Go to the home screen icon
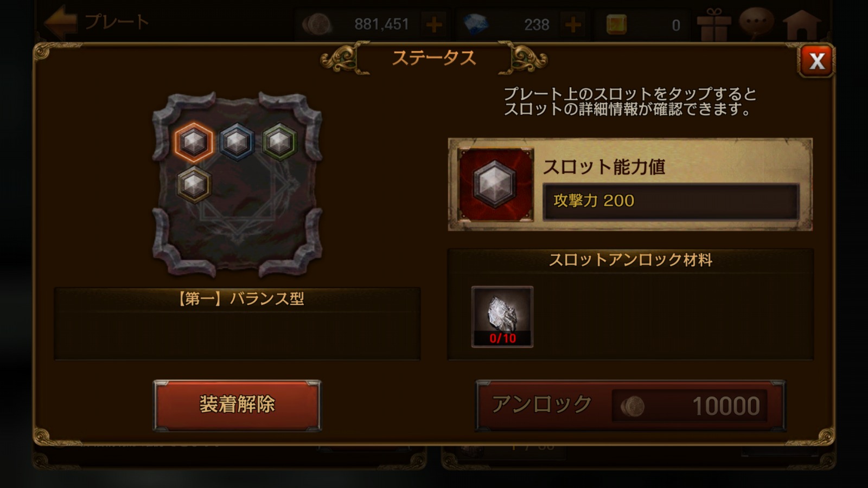868x488 pixels. [802, 24]
